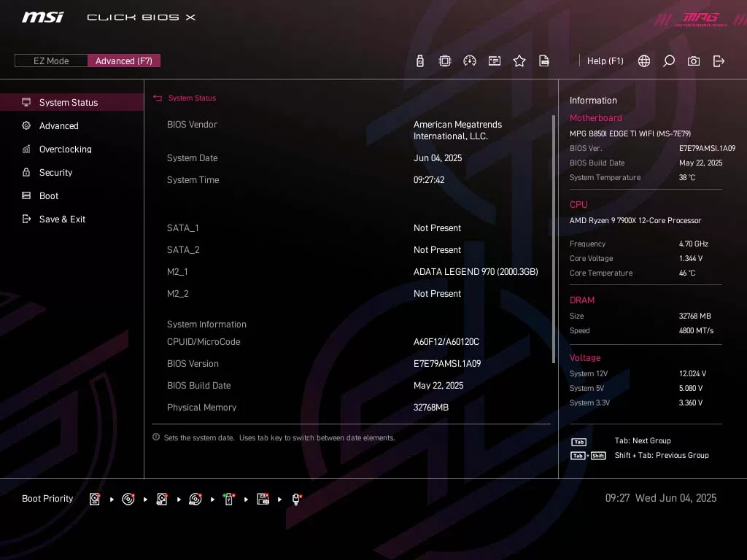Click AMD Ryzen 9 7900X processor name
The image size is (747, 560).
click(x=635, y=220)
